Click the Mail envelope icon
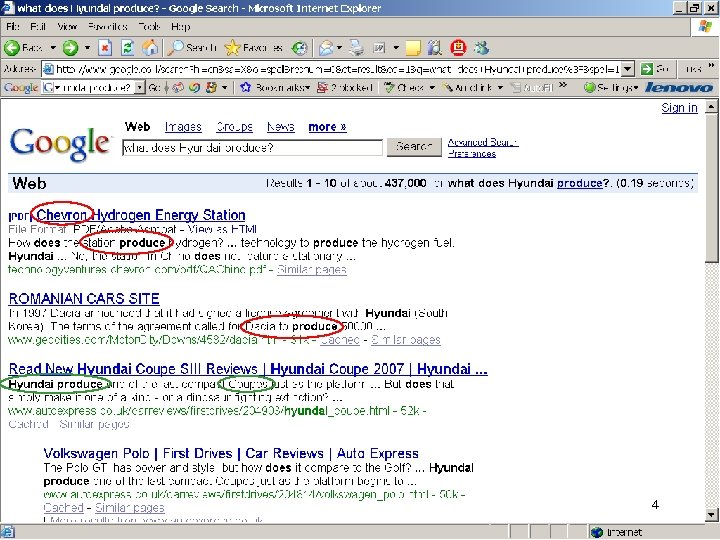The image size is (720, 540). [x=326, y=48]
